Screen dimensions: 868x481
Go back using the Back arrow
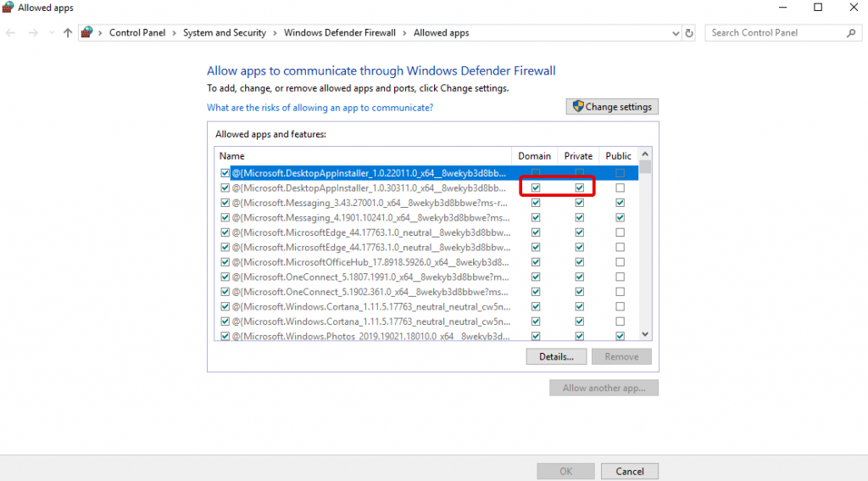point(10,33)
